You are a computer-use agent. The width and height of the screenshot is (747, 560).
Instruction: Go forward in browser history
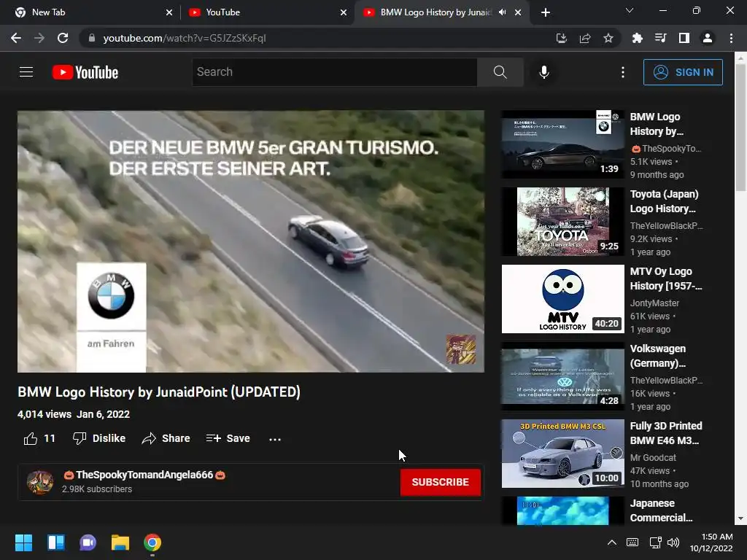(39, 38)
